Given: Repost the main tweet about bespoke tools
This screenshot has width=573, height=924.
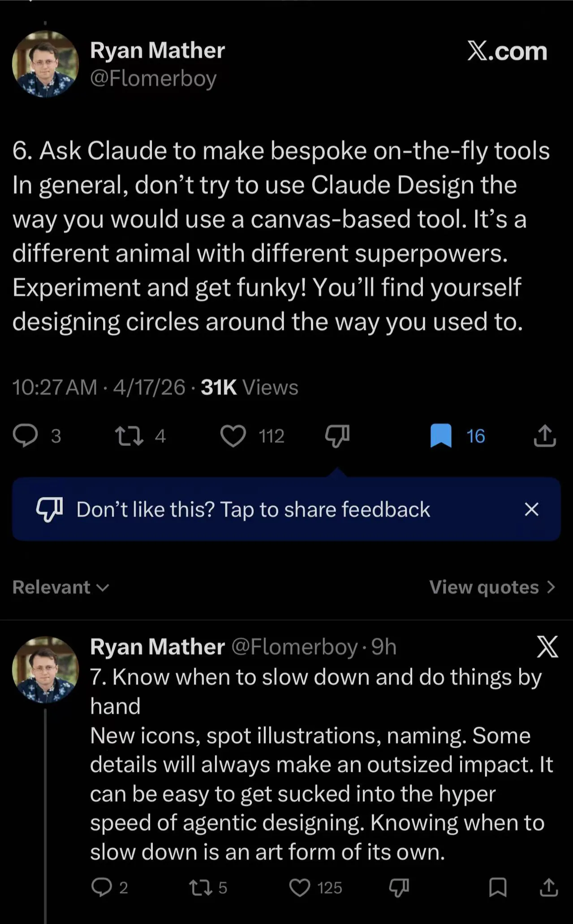Looking at the screenshot, I should tap(129, 436).
